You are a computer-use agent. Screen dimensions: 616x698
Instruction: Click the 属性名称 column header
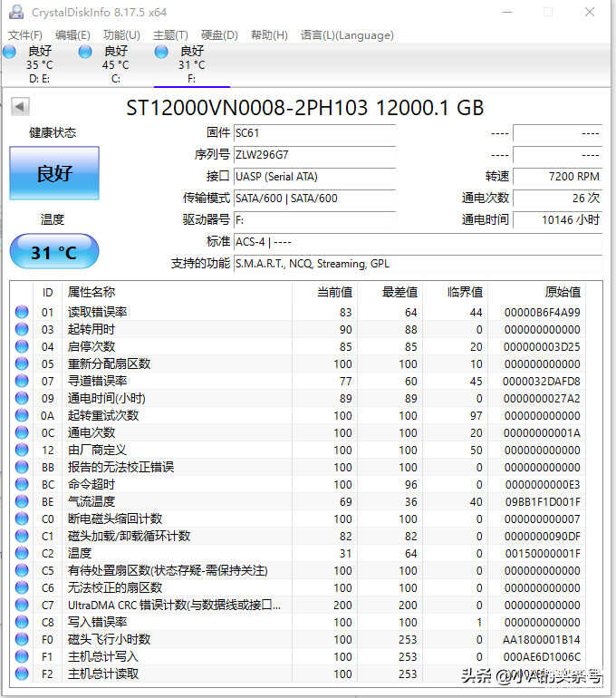(x=91, y=292)
